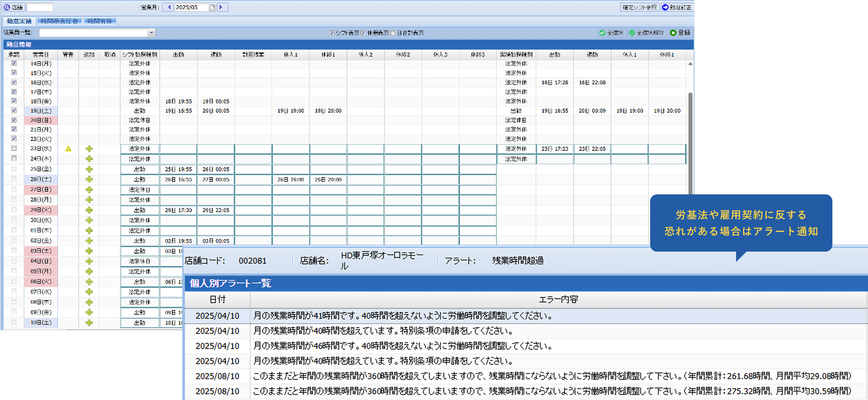Click the green plus on the 01日(木) row
This screenshot has width=868, height=400.
point(89,230)
